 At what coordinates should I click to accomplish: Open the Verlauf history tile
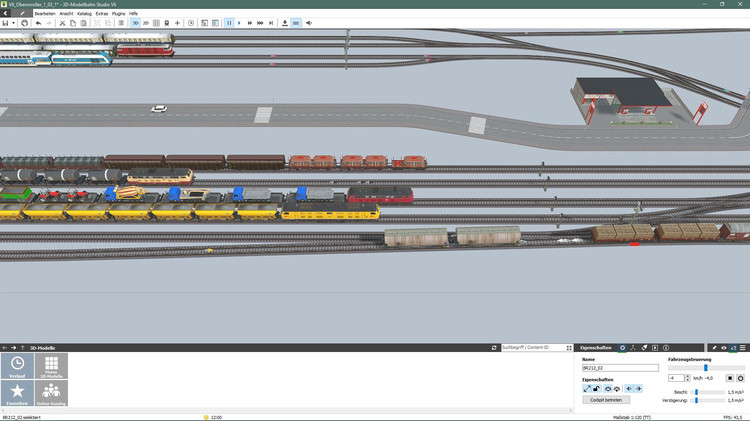point(17,367)
